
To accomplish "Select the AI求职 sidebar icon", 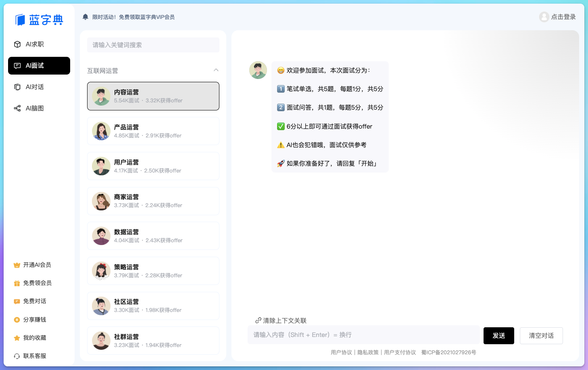I will point(17,44).
